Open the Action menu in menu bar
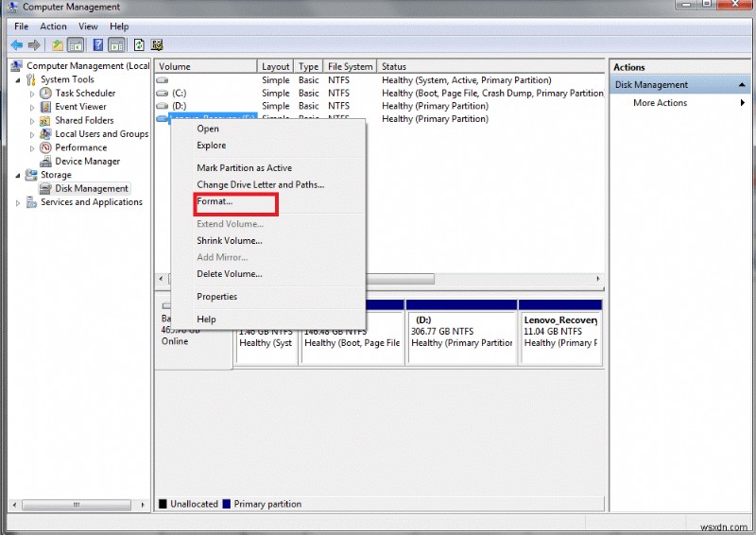This screenshot has height=535, width=756. pos(53,26)
